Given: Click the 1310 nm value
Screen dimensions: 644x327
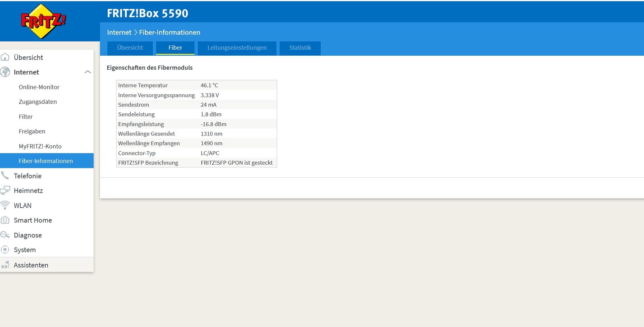Looking at the screenshot, I should 211,133.
